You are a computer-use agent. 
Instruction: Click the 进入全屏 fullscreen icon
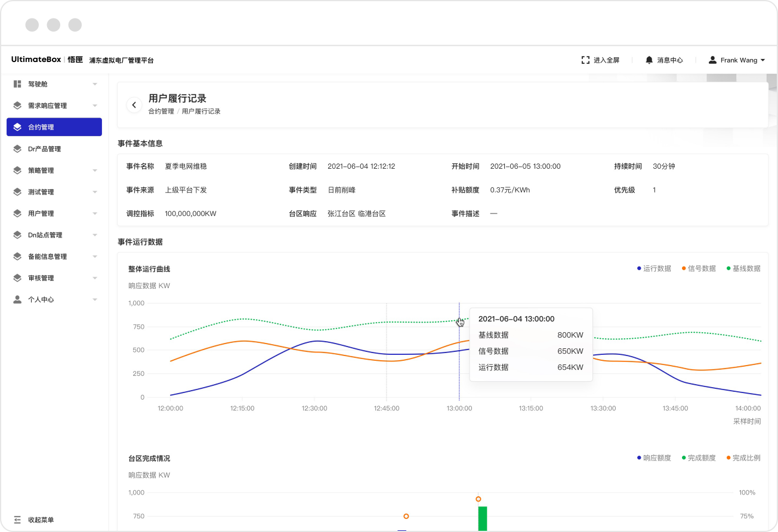click(585, 60)
